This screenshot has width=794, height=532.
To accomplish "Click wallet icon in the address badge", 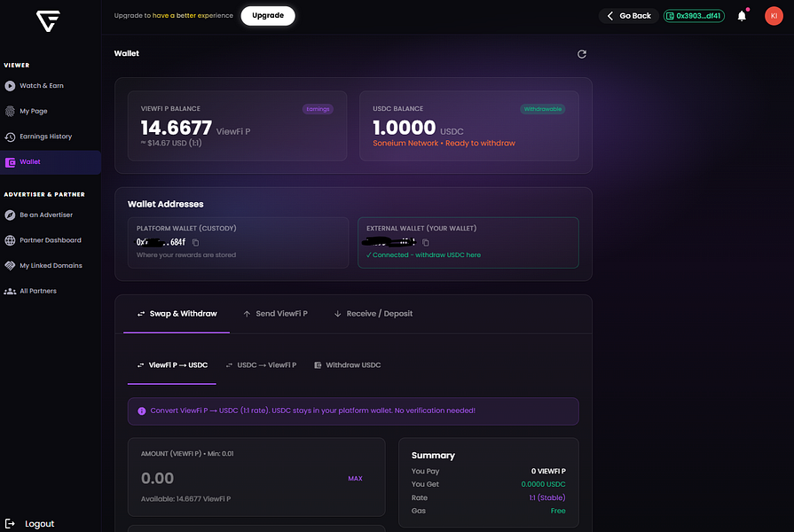I will click(670, 16).
